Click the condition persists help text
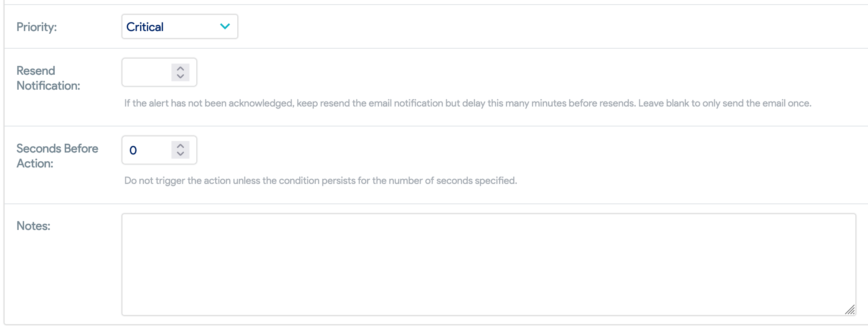Viewport: 868px width, 328px height. click(x=321, y=180)
